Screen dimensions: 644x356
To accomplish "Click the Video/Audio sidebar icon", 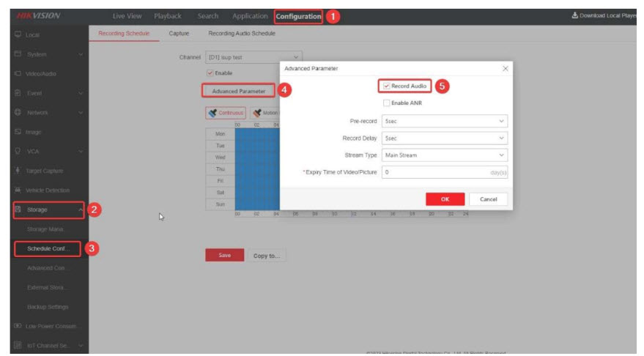I will (18, 74).
